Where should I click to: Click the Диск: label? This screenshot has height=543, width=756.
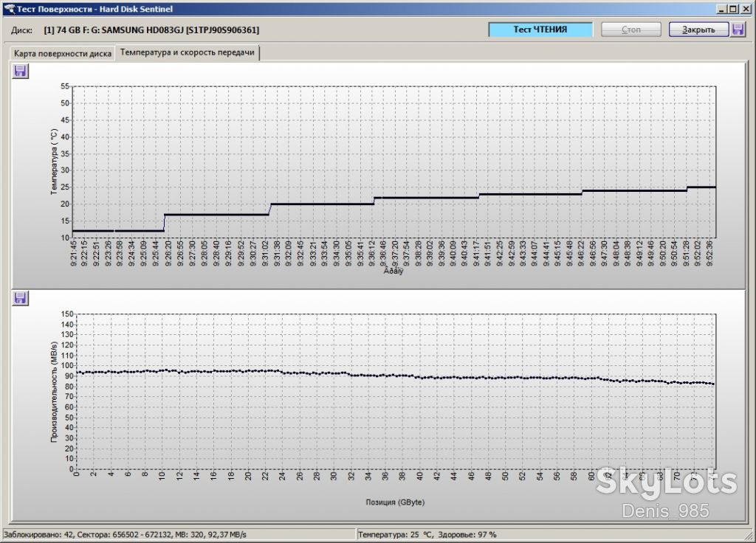pyautogui.click(x=21, y=30)
